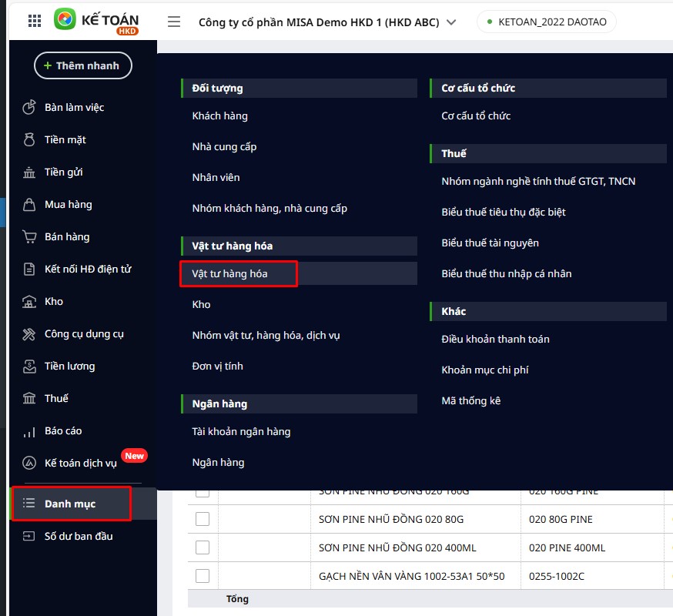Viewport: 673px width, 616px height.
Task: Open Tài khoản ngân hàng link
Action: click(x=241, y=432)
